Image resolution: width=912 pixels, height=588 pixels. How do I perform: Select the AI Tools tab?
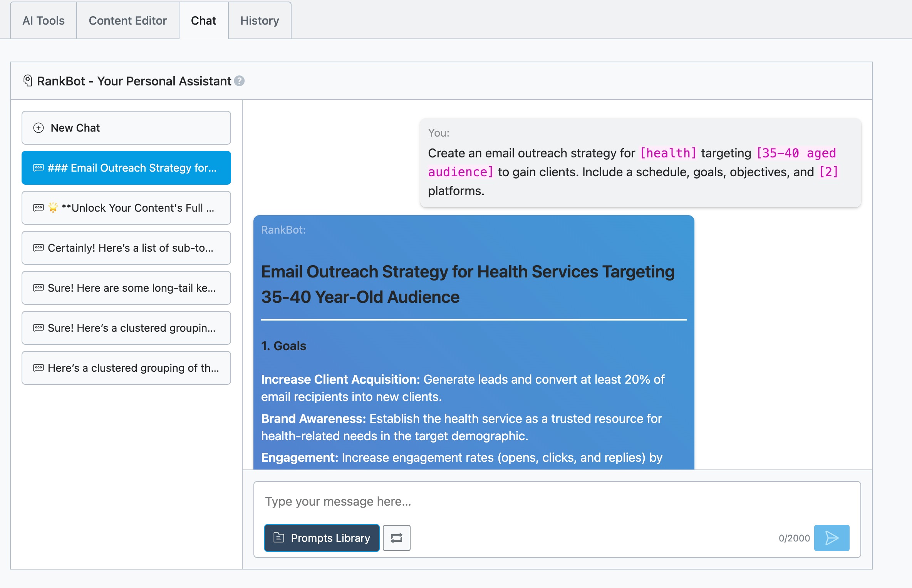coord(43,20)
